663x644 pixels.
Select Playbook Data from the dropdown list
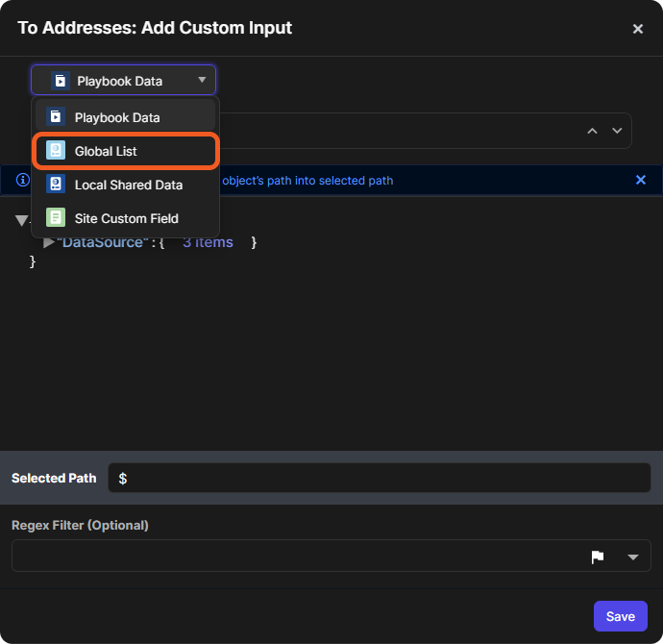tap(125, 117)
